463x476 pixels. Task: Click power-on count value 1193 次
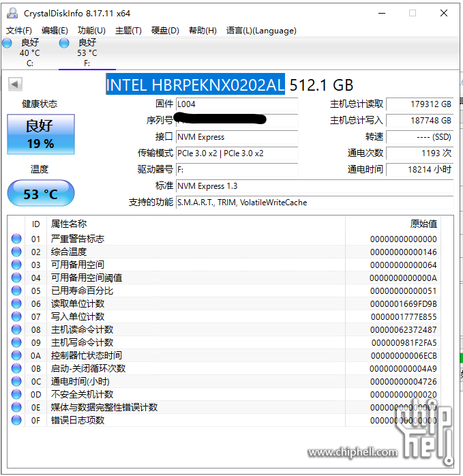(x=420, y=153)
